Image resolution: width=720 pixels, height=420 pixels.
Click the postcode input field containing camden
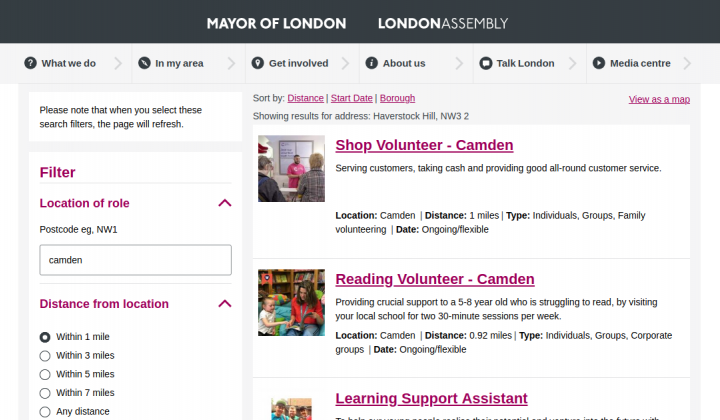coord(135,260)
